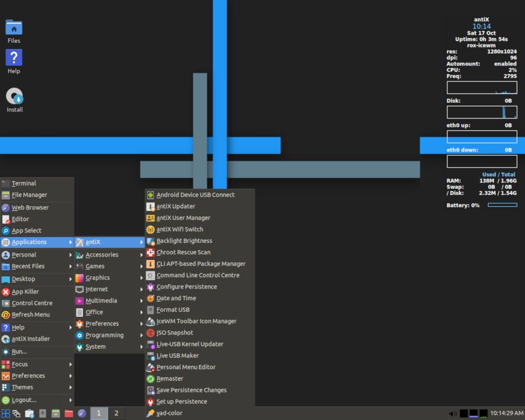Switch to workspace 2 in the taskbar
The width and height of the screenshot is (525, 420).
tap(116, 413)
